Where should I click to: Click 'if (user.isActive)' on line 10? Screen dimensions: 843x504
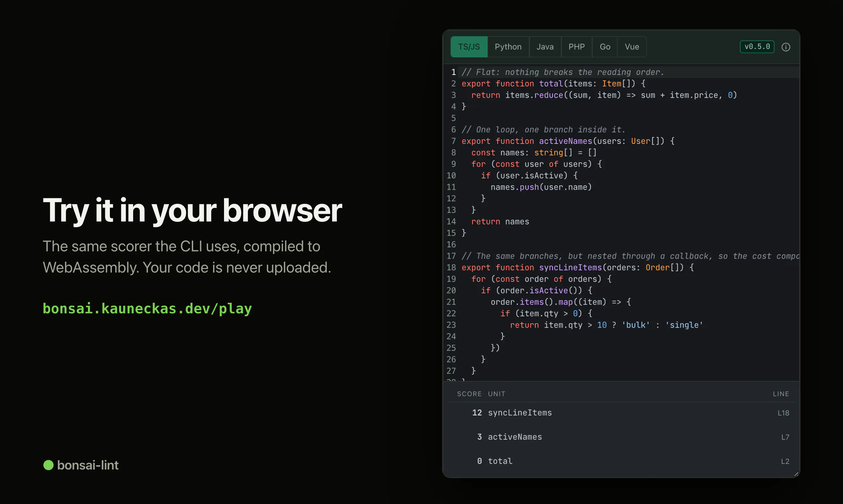[x=524, y=175]
